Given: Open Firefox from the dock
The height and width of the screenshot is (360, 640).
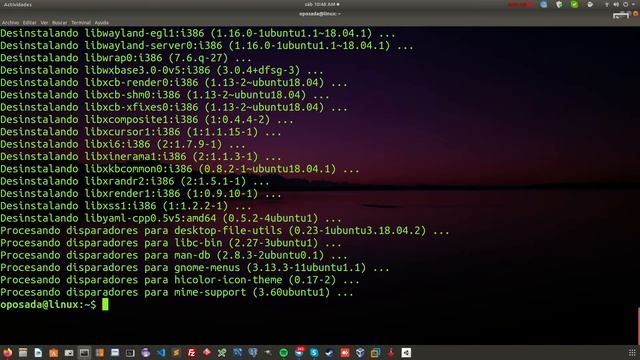Looking at the screenshot, I should pos(8,353).
